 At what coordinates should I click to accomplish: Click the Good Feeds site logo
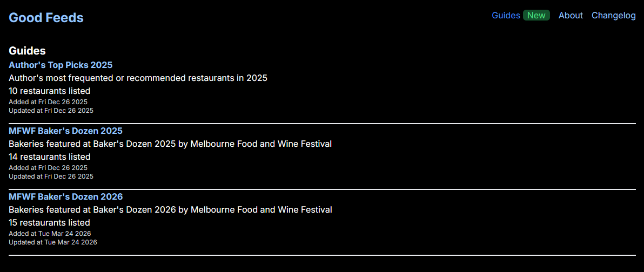click(x=46, y=18)
